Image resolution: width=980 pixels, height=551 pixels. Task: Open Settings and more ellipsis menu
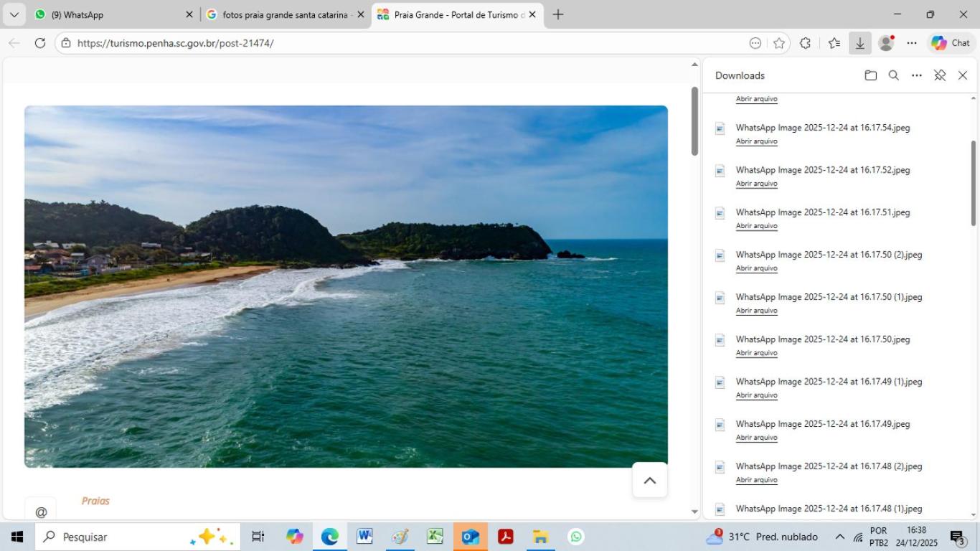tap(912, 43)
